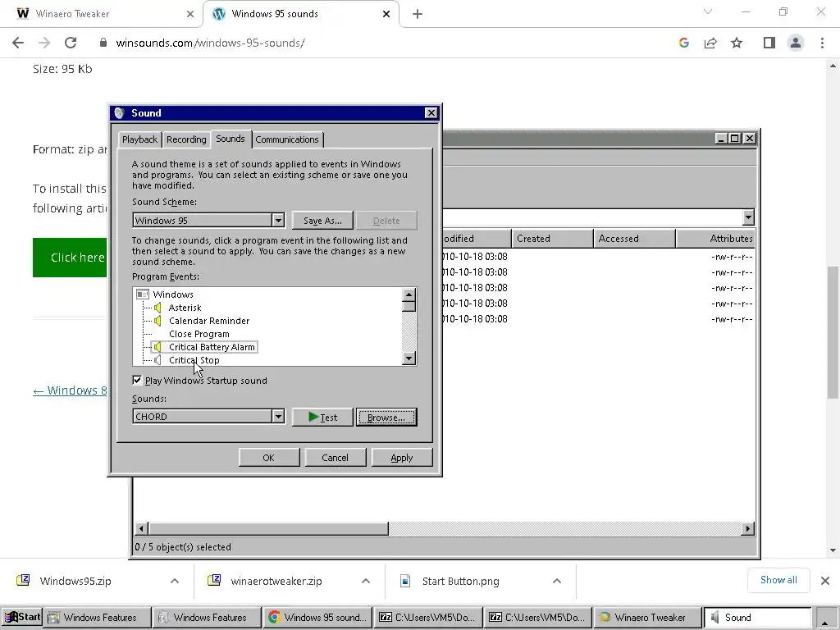Click the Save As button

[x=322, y=221]
